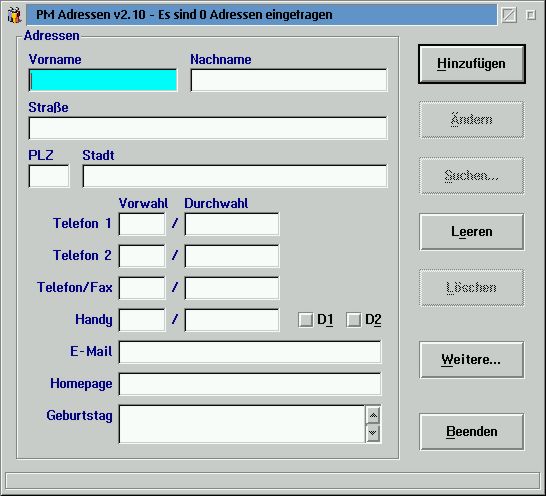Focus the Vorname input field
This screenshot has height=496, width=546.
[103, 80]
